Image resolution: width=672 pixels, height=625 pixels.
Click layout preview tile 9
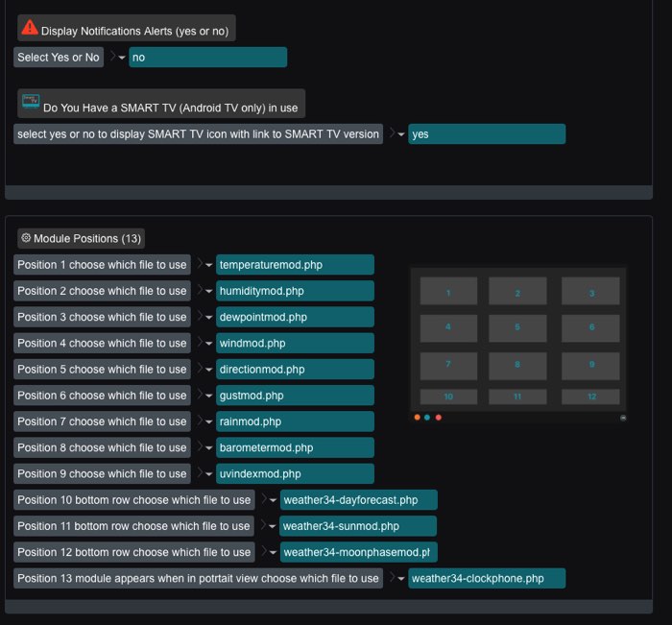590,366
